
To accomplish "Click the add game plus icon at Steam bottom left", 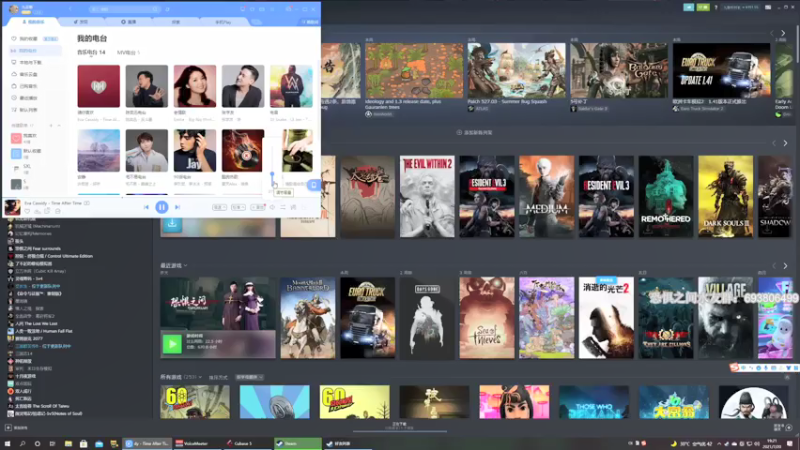I will point(8,428).
